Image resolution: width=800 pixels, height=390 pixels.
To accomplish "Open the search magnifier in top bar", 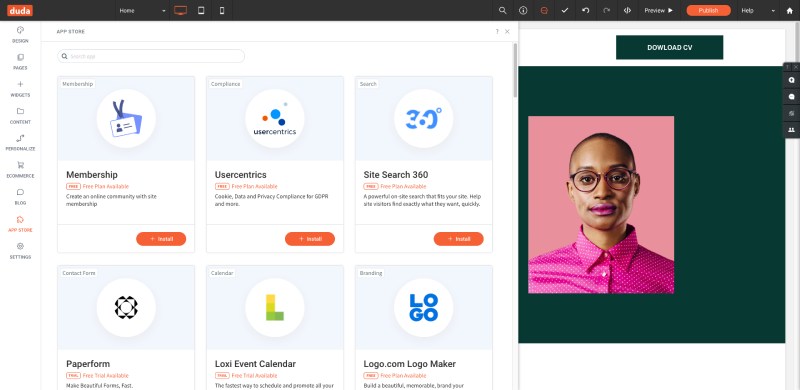I will tap(503, 10).
